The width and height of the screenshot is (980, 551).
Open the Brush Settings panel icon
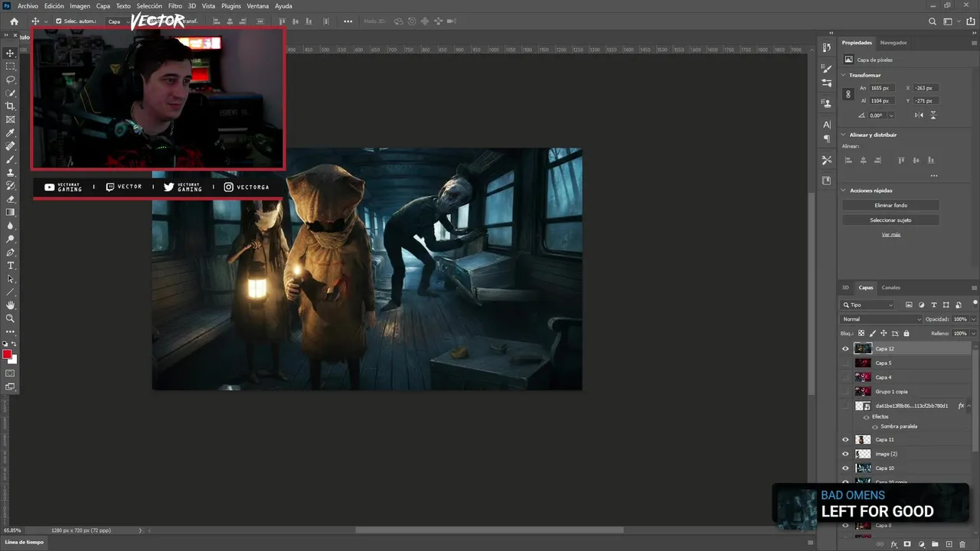point(827,69)
